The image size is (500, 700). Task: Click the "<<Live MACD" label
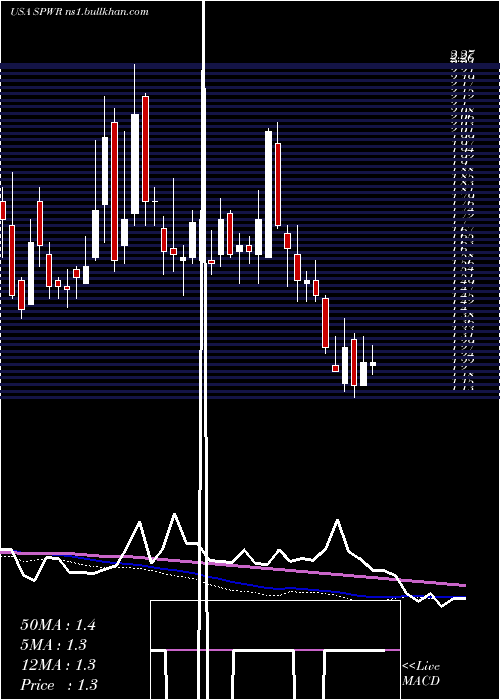(421, 673)
